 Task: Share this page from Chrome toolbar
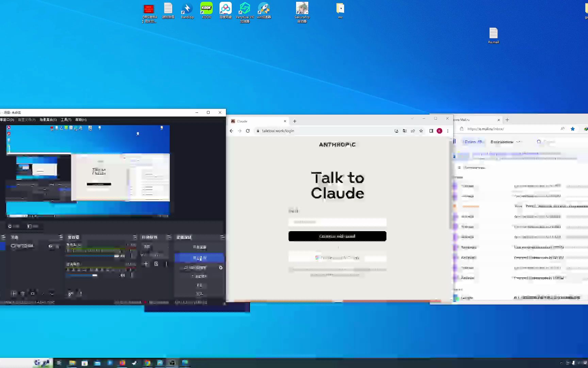(413, 131)
